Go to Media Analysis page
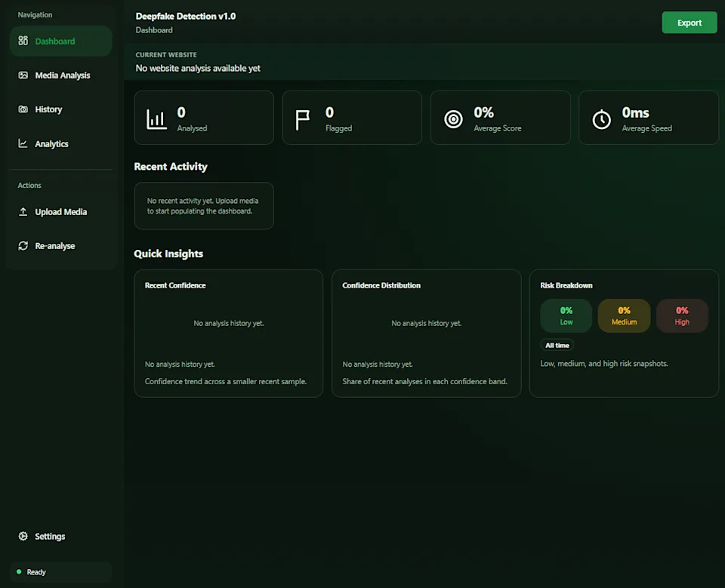Image resolution: width=725 pixels, height=588 pixels. [x=63, y=75]
